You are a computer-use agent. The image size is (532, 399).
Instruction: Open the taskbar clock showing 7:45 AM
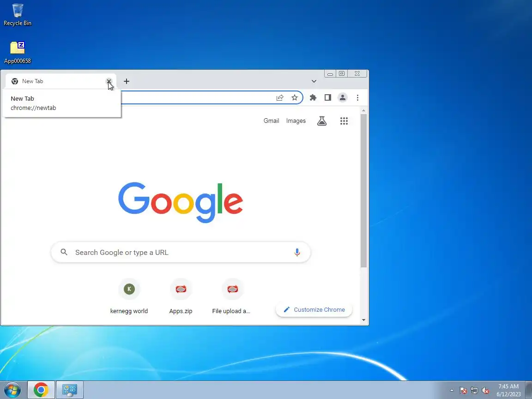508,390
